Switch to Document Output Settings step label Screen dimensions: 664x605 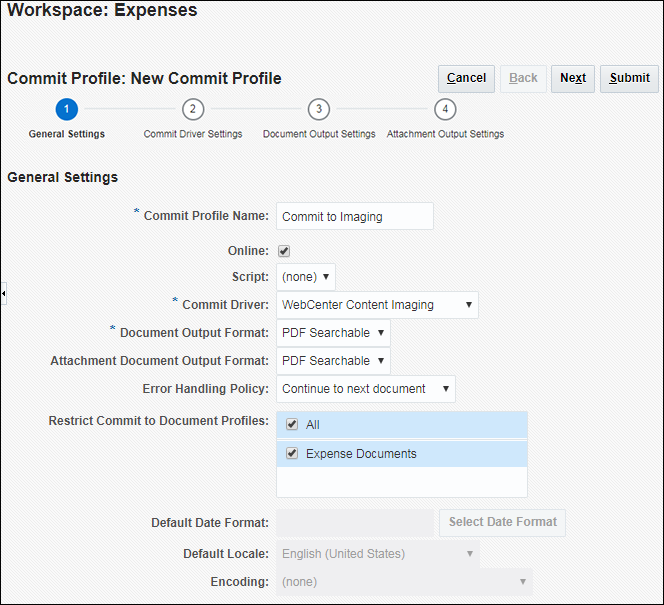pyautogui.click(x=319, y=134)
